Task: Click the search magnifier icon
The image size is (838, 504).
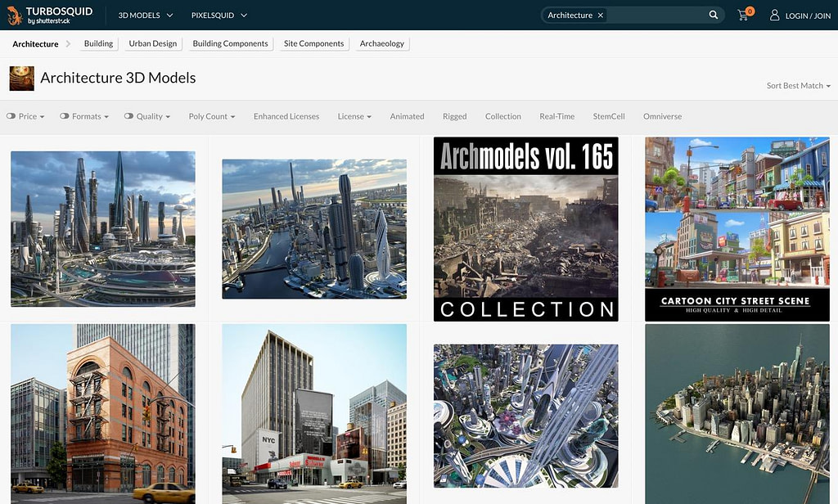Action: click(714, 15)
